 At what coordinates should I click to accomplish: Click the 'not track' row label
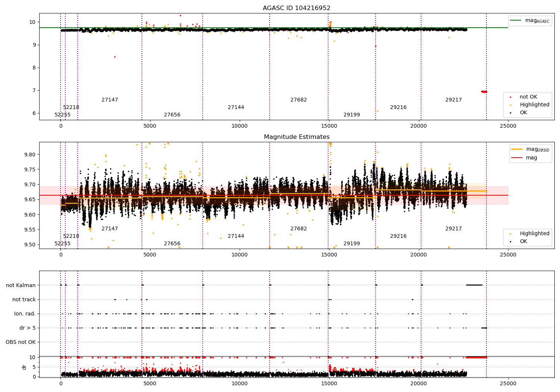coord(24,299)
